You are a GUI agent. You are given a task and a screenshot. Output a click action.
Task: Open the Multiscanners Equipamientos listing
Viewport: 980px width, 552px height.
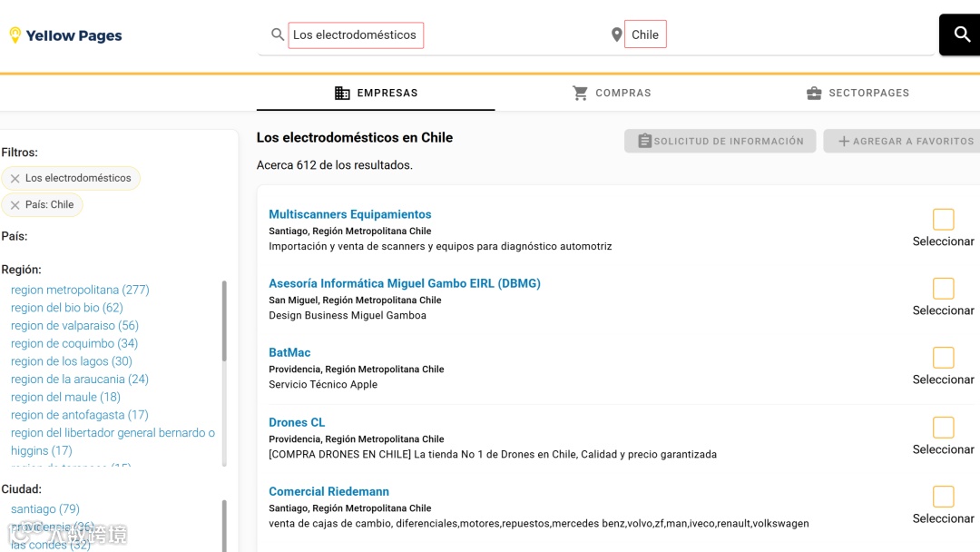(x=350, y=214)
